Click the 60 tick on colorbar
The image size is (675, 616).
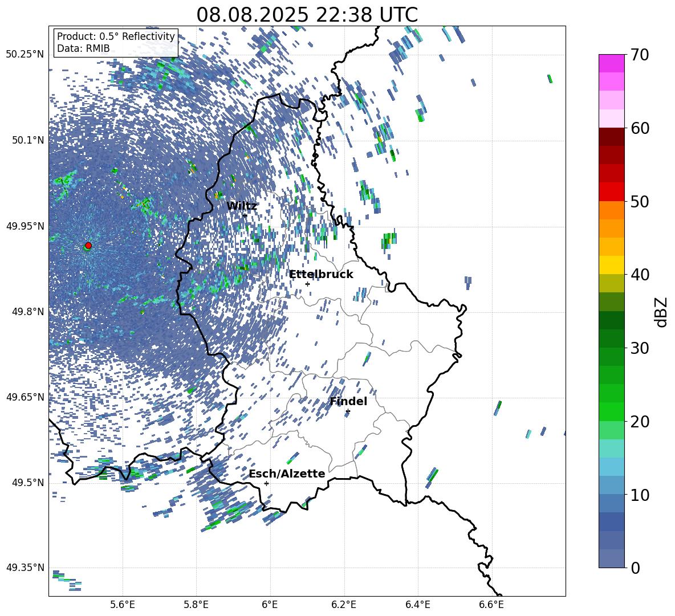[x=640, y=128]
